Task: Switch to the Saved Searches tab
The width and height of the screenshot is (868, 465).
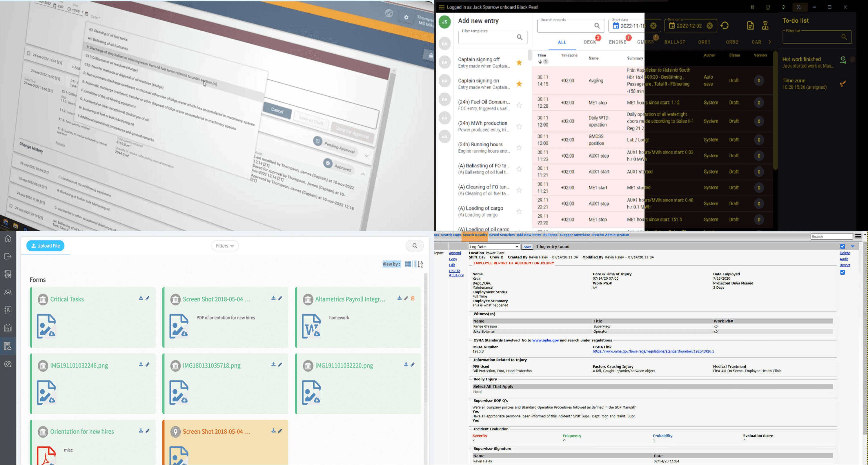Action: tap(502, 235)
